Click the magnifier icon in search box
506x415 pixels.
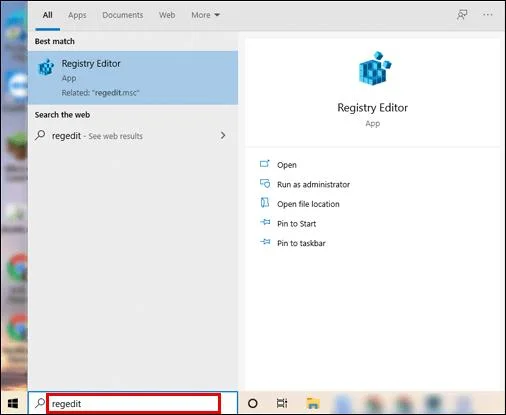tap(40, 403)
